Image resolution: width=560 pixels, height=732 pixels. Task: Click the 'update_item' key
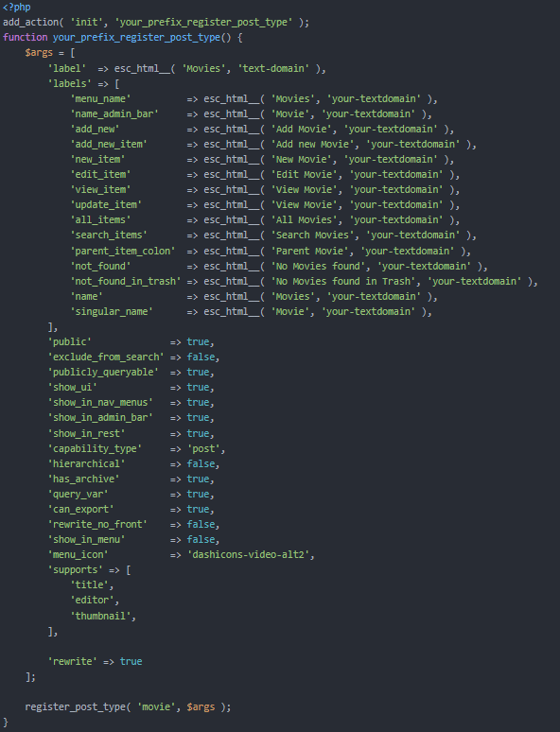click(106, 205)
